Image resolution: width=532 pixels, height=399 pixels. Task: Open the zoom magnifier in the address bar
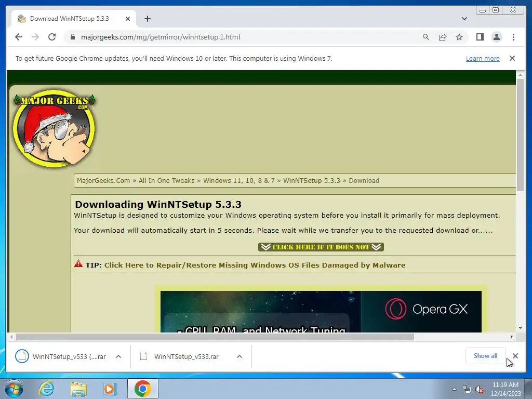(426, 37)
